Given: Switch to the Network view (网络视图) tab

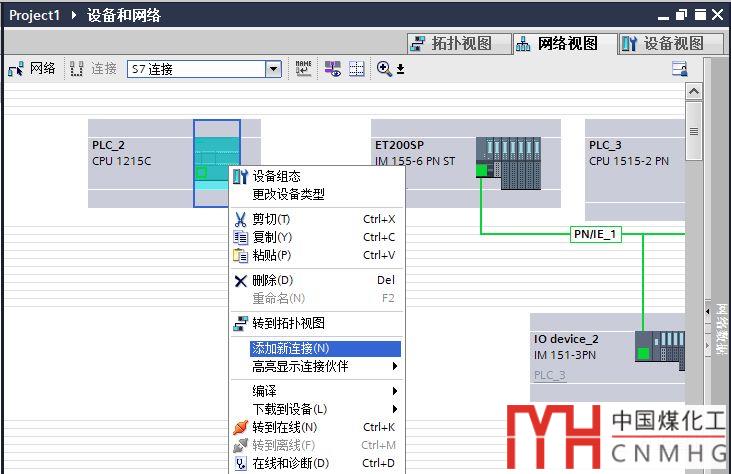Looking at the screenshot, I should [x=565, y=44].
